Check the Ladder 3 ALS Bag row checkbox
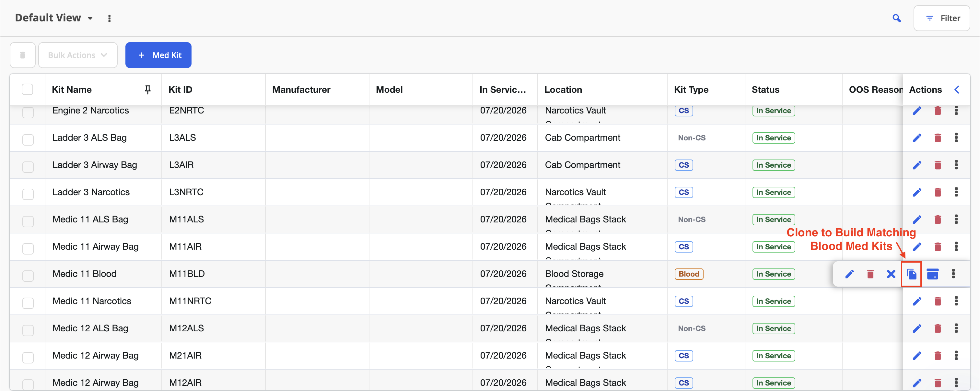 [x=28, y=139]
